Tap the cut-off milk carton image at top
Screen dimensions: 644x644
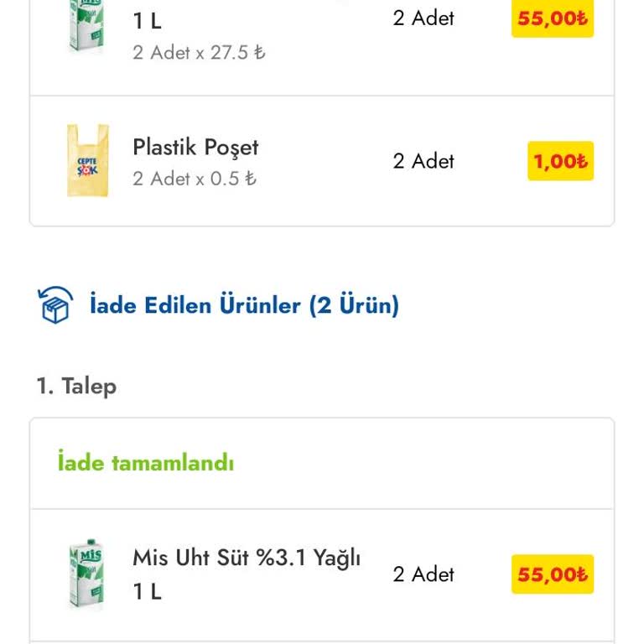86,25
